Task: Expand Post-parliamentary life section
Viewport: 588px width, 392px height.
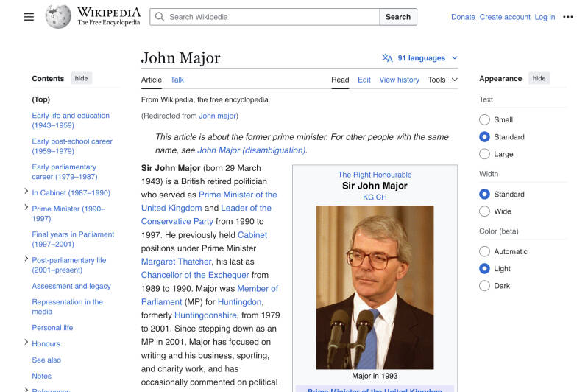Action: [x=26, y=259]
